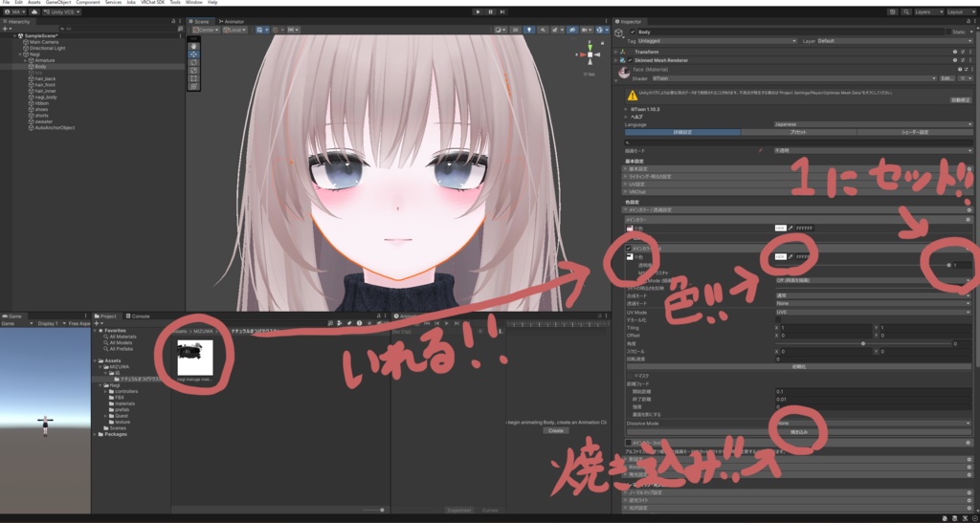The height and width of the screenshot is (523, 980).
Task: Toggle the Static checkbox
Action: point(948,32)
